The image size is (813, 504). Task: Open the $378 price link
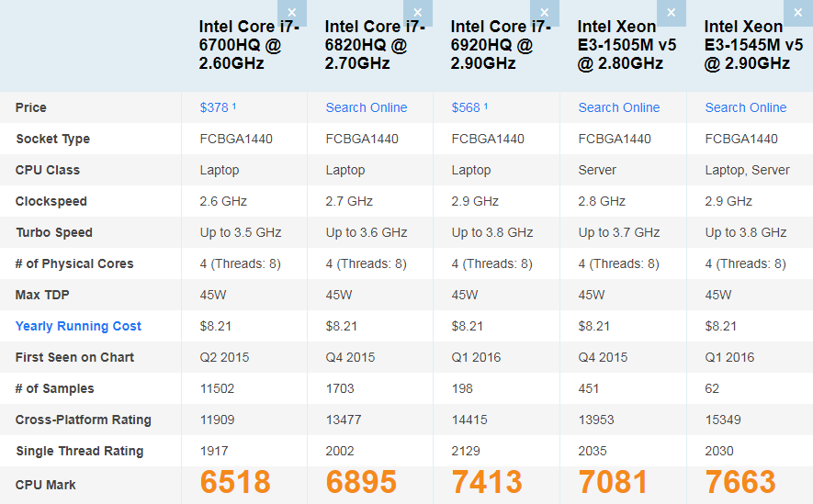pos(214,107)
